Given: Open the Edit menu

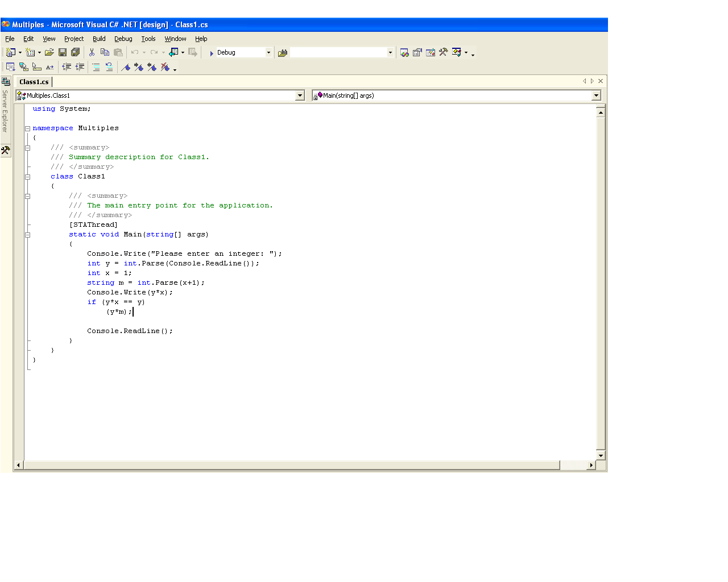Looking at the screenshot, I should coord(28,39).
